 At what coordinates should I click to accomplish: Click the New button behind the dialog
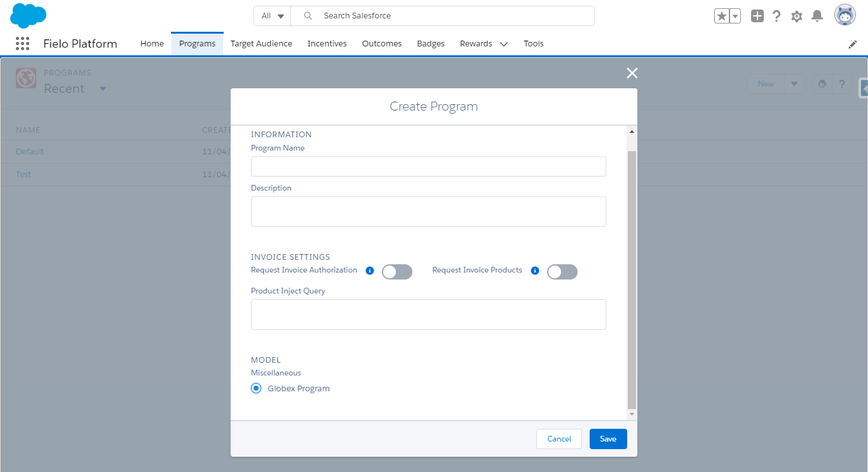[766, 84]
